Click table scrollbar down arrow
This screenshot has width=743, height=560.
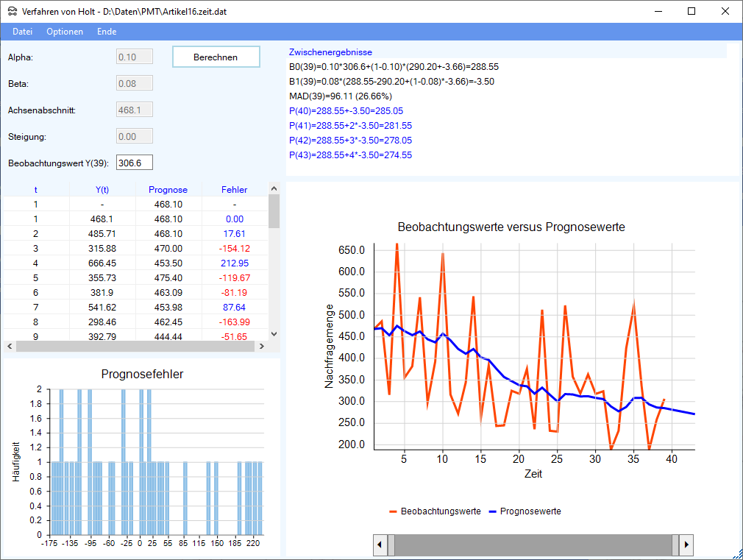click(274, 333)
